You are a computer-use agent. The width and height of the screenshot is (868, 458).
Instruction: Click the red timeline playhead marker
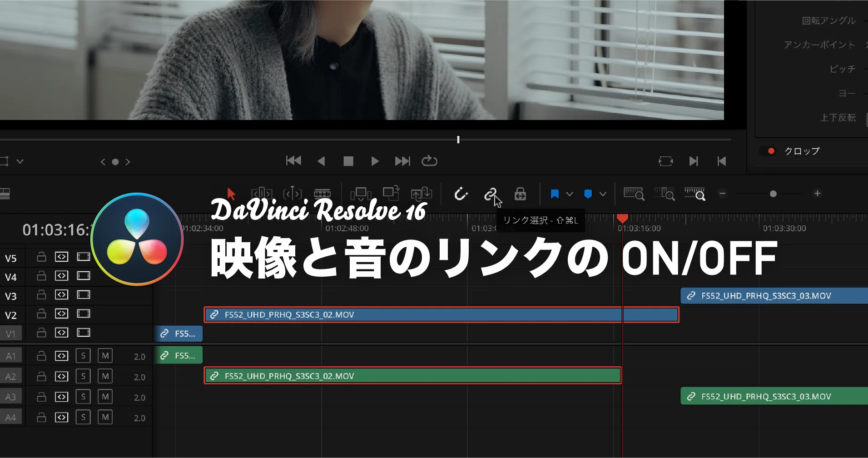622,219
